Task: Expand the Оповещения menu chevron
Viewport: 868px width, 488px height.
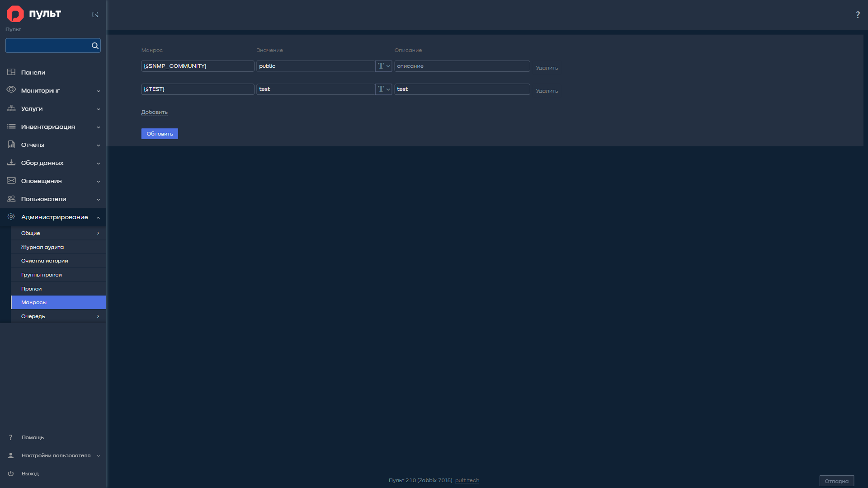Action: 98,181
